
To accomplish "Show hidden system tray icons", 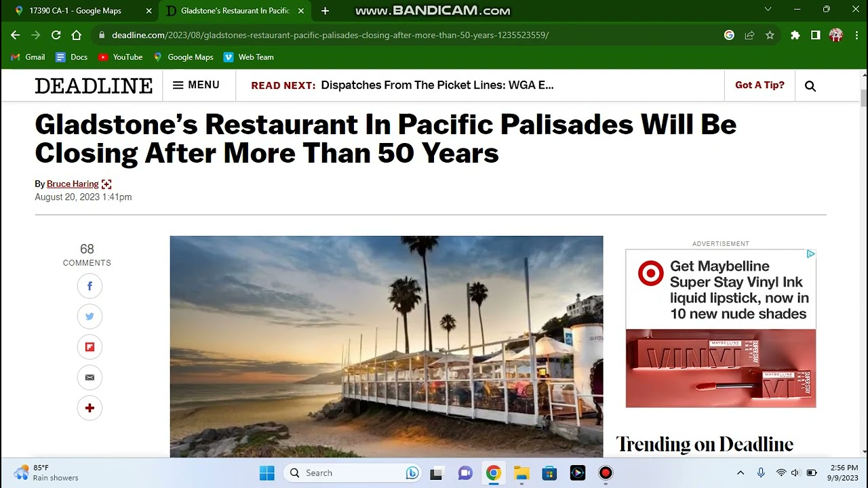I will (x=741, y=473).
